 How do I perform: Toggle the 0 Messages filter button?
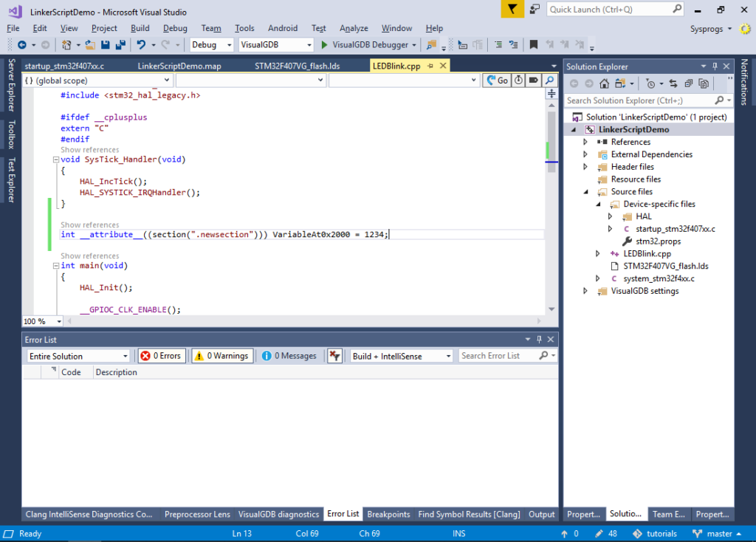tap(289, 356)
